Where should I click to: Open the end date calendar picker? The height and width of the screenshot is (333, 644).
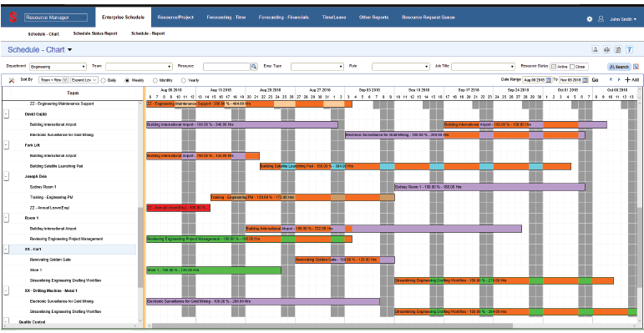(x=586, y=80)
